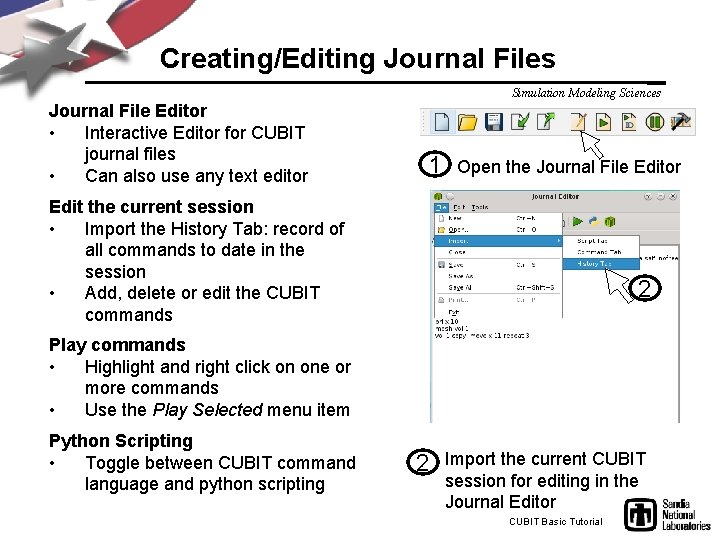This screenshot has height=540, width=720.
Task: Click the Play by ID document icon
Action: tap(629, 122)
